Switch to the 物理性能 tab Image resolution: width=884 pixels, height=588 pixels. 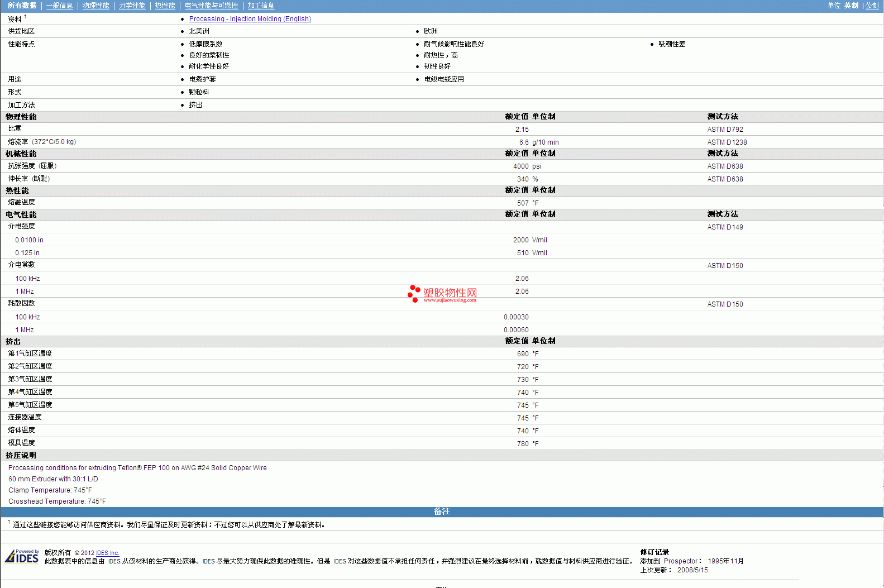click(x=95, y=6)
